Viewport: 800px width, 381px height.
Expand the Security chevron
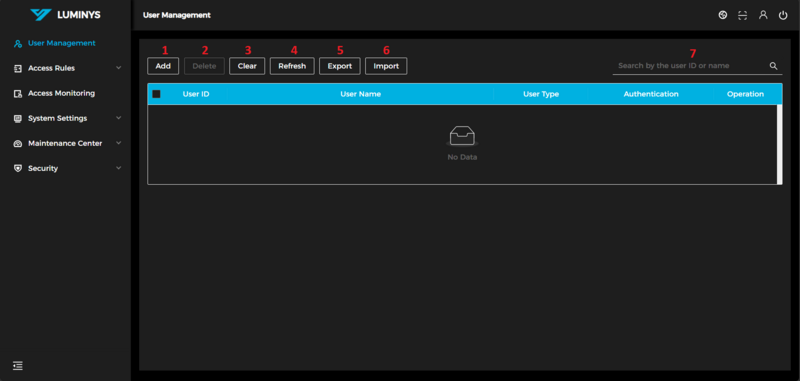pyautogui.click(x=118, y=168)
